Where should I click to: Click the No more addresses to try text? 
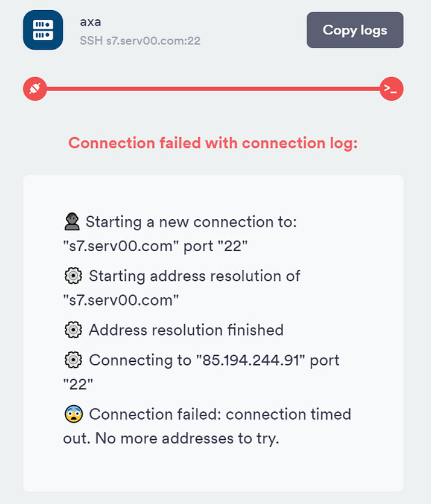(x=187, y=438)
